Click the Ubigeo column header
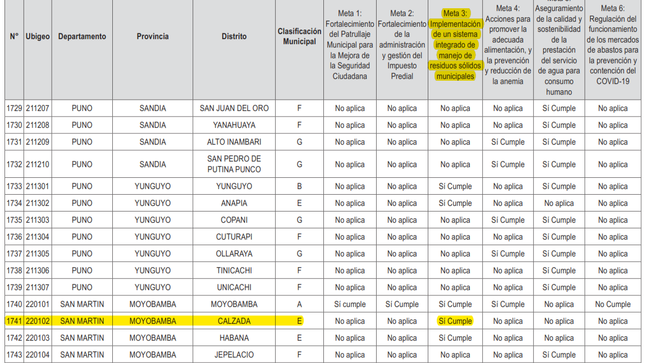 click(37, 36)
